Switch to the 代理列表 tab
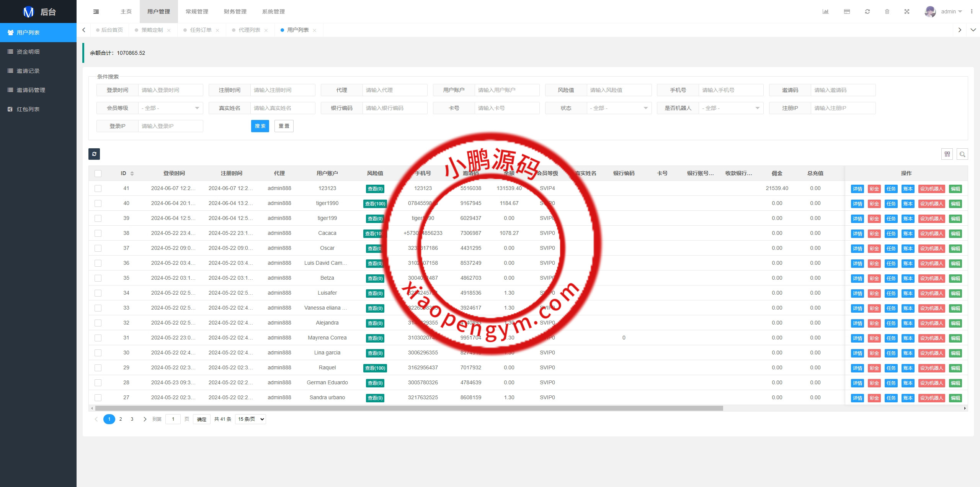The image size is (980, 487). 249,30
